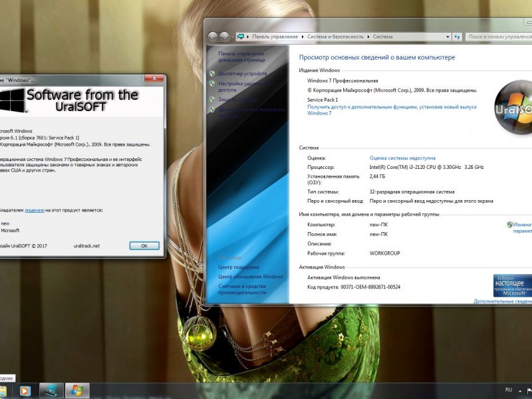The width and height of the screenshot is (532, 399).
Task: Click the shield icon beside Диспетчер устройств
Action: click(x=212, y=73)
